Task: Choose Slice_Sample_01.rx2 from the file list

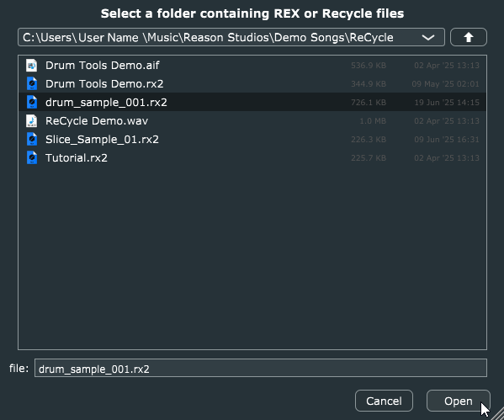Action: (x=252, y=139)
